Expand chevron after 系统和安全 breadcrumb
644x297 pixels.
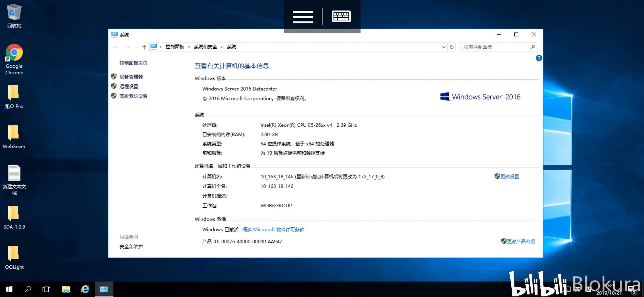pos(222,47)
